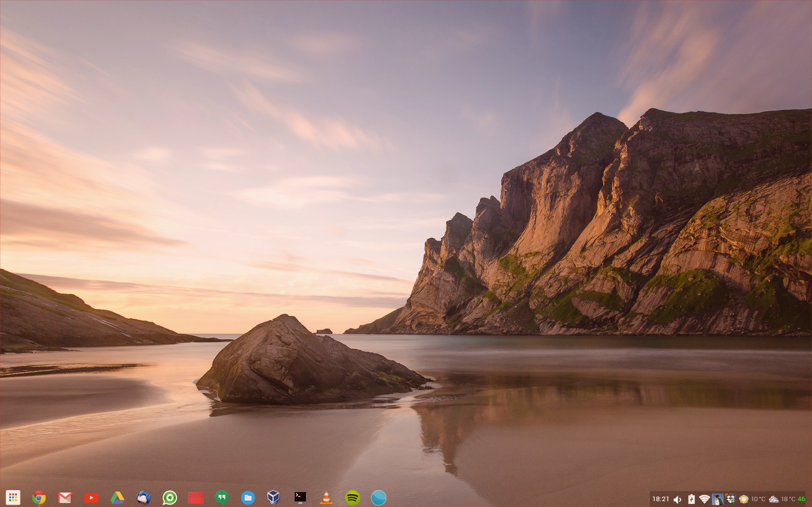The height and width of the screenshot is (507, 812).
Task: Open the Wi-Fi network menu
Action: [705, 499]
